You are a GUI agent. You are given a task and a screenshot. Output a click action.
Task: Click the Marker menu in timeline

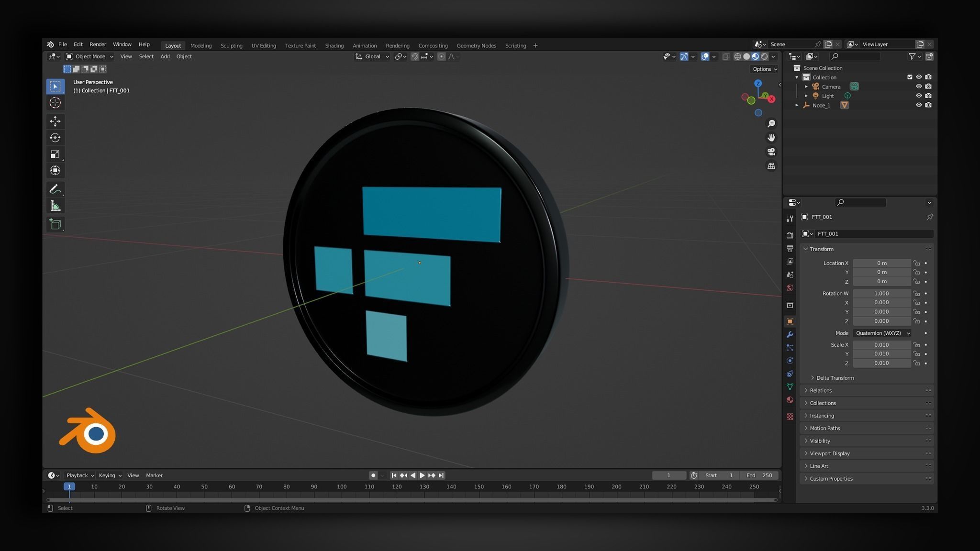pyautogui.click(x=154, y=475)
